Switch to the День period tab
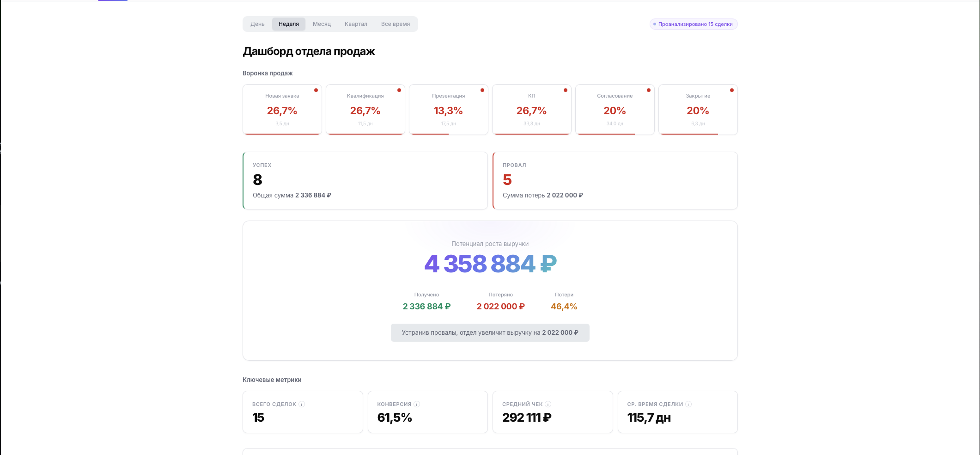Viewport: 980px width, 455px height. (x=257, y=24)
